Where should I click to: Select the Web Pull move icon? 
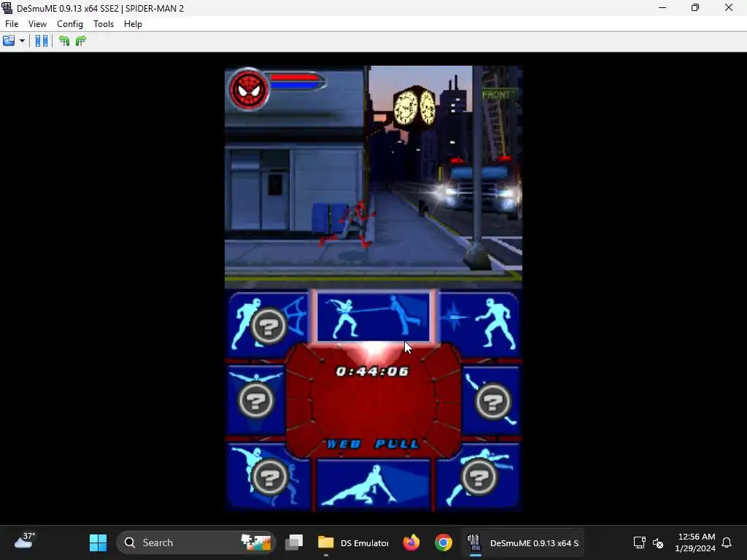click(x=373, y=316)
